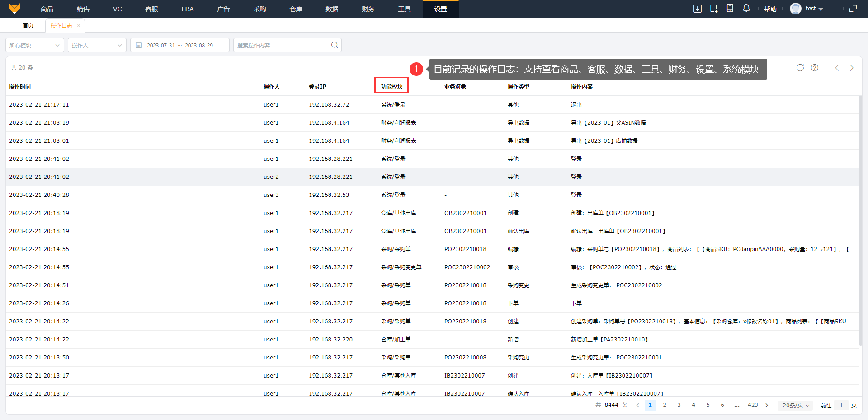Viewport: 868px width, 420px height.
Task: Click the next page arrow in pagination
Action: (x=767, y=405)
